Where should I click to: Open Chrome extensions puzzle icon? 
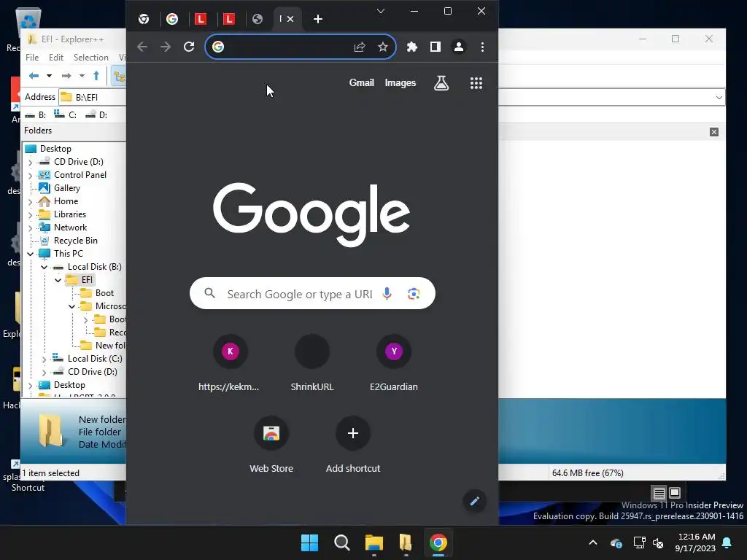[x=412, y=47]
